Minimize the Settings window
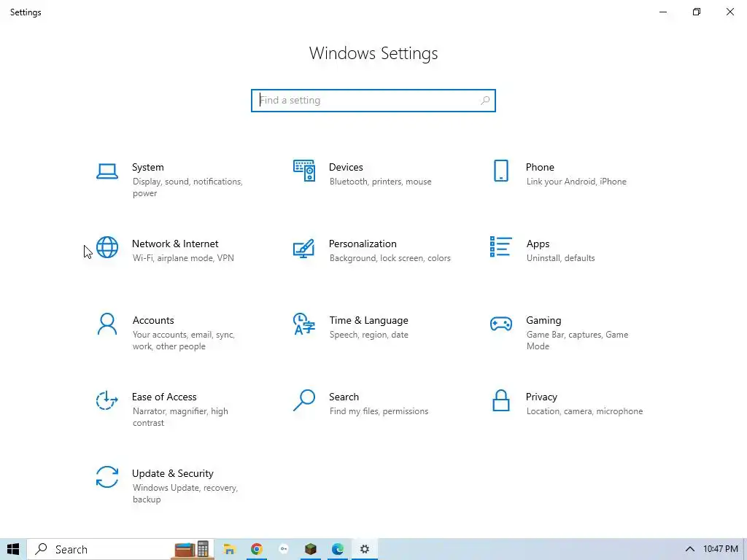This screenshot has height=560, width=747. (662, 12)
